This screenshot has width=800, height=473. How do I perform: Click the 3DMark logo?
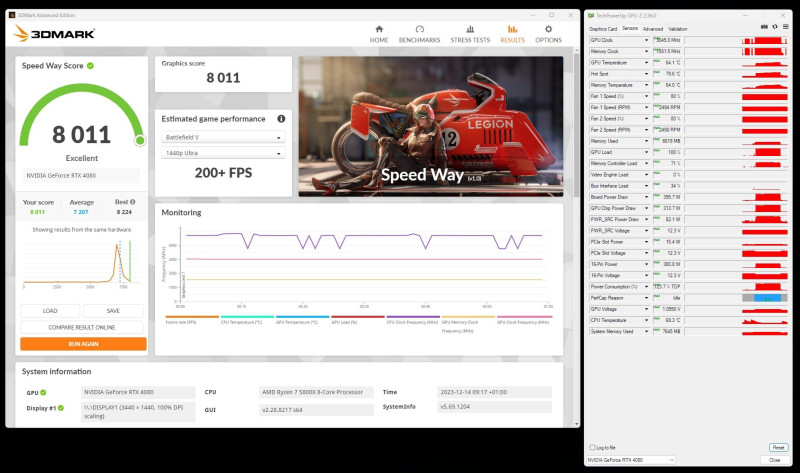click(54, 34)
